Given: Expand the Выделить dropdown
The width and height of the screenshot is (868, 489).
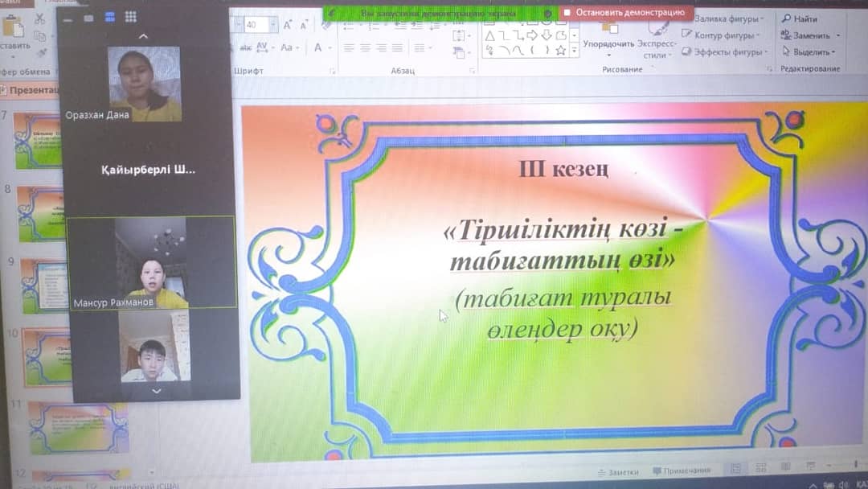Looking at the screenshot, I should coord(834,52).
